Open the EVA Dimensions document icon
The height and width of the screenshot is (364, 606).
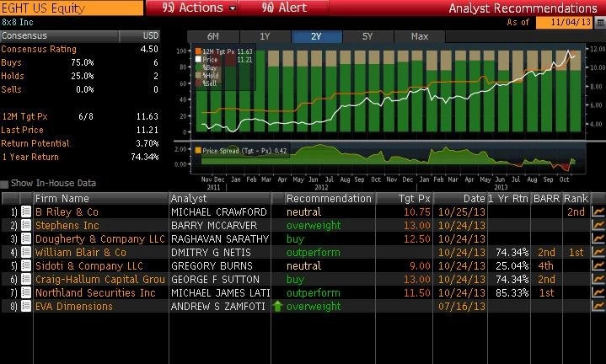(26, 307)
